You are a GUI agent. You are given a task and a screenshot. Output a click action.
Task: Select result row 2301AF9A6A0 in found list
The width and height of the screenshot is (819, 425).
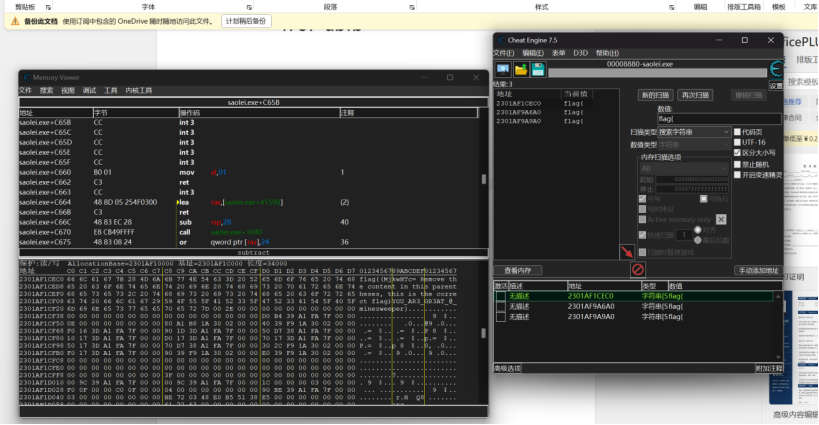tap(556, 112)
